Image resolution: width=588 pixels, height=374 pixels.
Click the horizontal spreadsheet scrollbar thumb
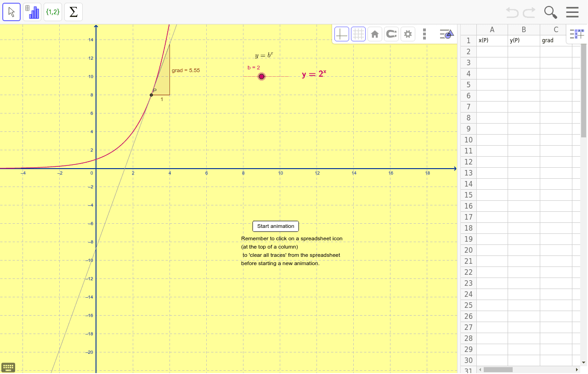click(498, 369)
